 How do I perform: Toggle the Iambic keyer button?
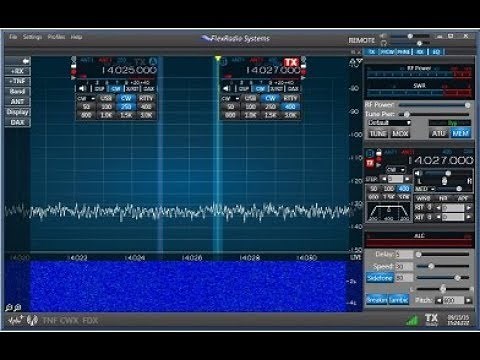(398, 300)
